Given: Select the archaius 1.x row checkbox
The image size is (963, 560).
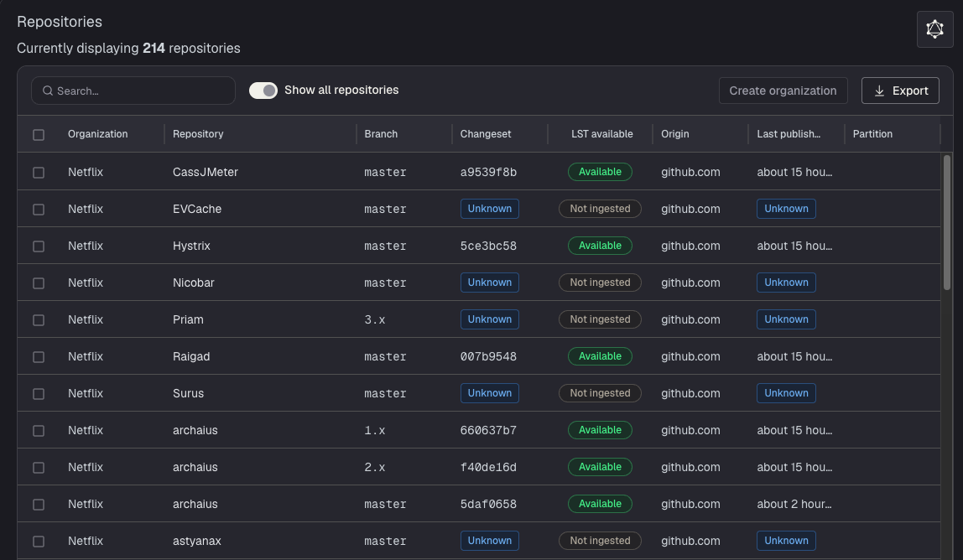Looking at the screenshot, I should pos(39,430).
